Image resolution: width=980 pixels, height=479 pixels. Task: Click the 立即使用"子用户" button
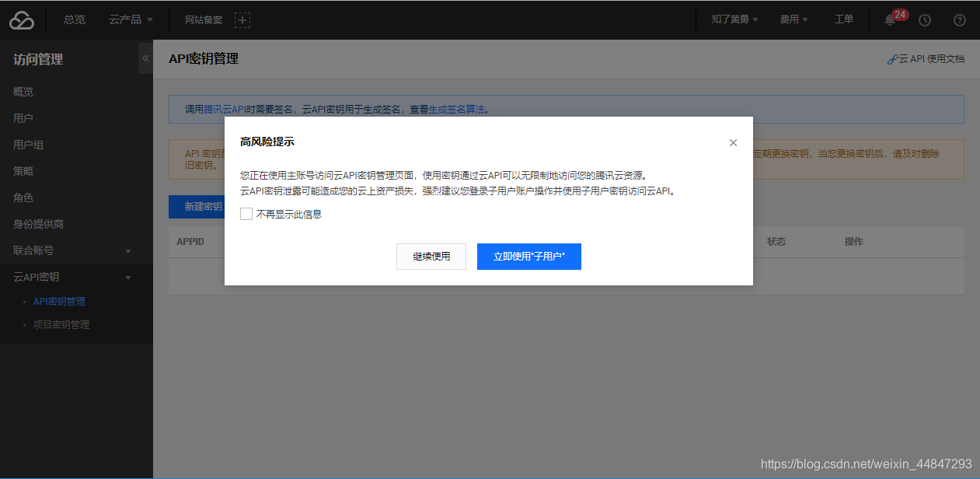[529, 257]
